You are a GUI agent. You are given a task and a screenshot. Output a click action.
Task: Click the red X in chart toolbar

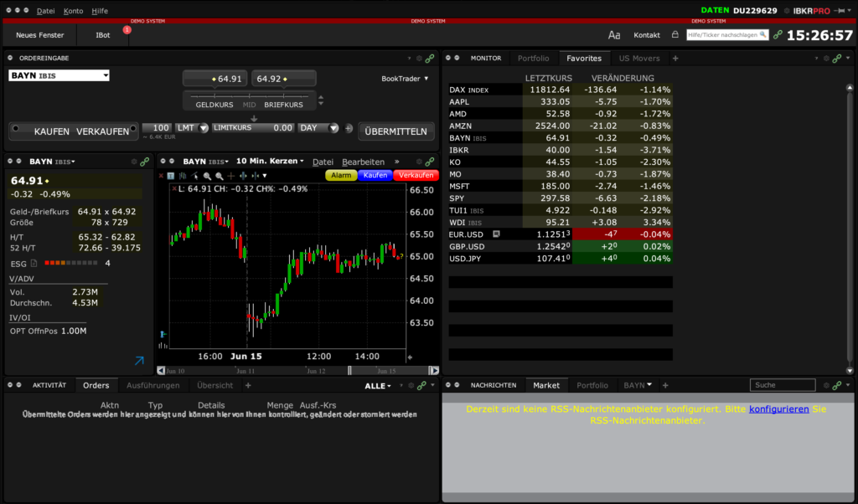point(161,176)
